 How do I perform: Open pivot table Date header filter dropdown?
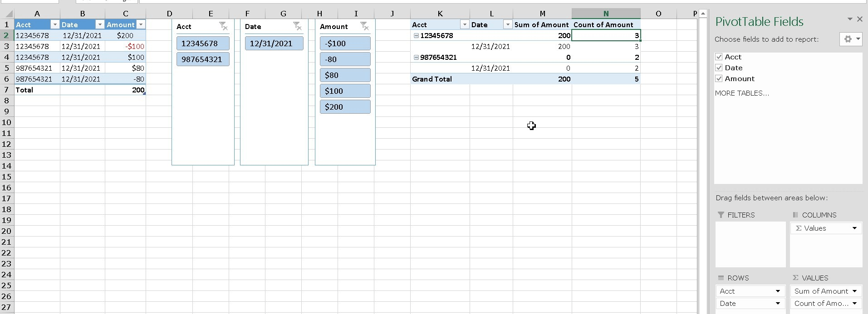point(508,24)
